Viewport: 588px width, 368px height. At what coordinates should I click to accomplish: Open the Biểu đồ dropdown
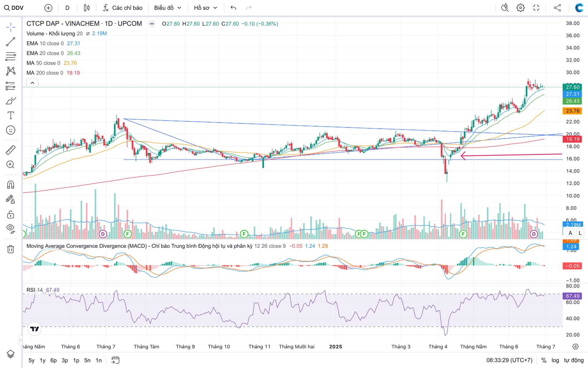point(168,8)
